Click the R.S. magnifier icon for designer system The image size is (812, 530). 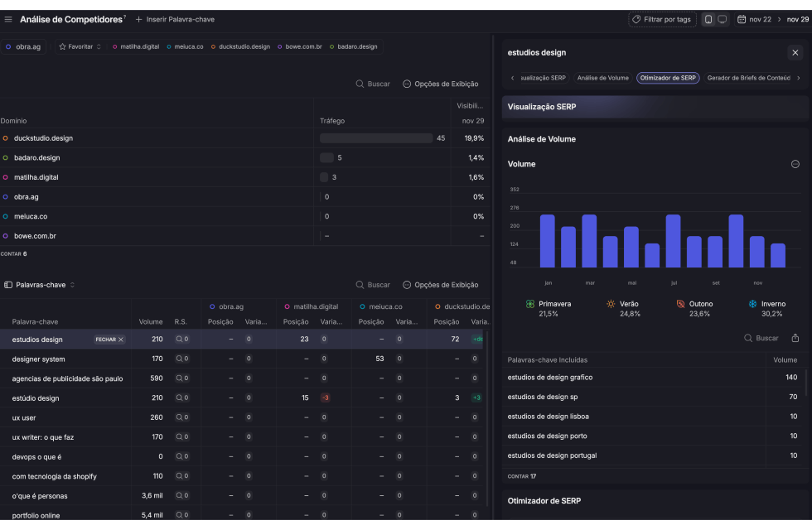click(x=181, y=359)
